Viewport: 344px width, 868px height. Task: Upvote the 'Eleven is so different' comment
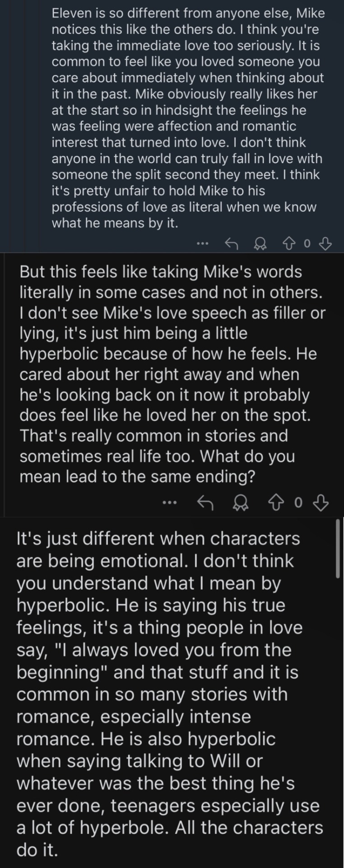pyautogui.click(x=288, y=244)
